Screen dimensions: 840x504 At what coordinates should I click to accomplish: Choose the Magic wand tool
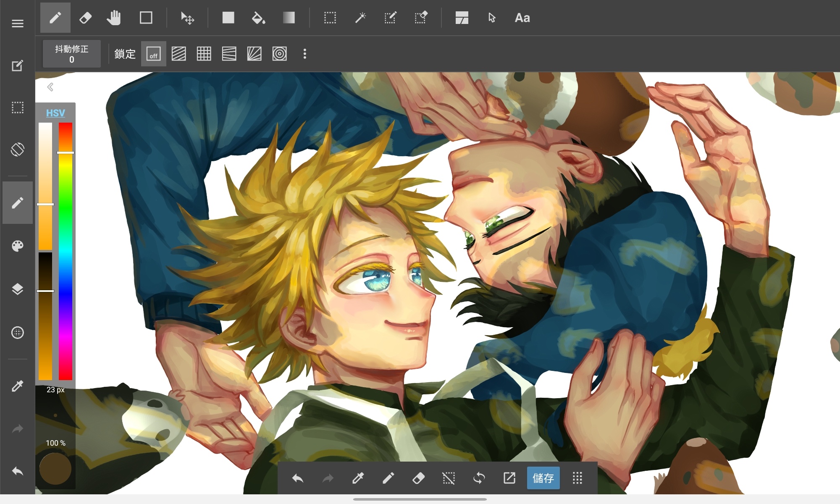(x=360, y=18)
